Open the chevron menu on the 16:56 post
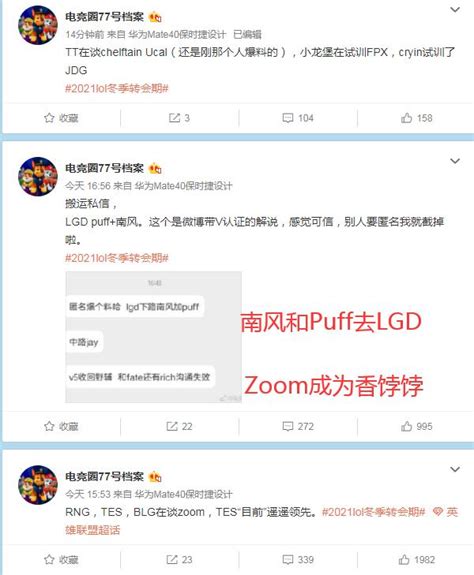 [x=455, y=161]
